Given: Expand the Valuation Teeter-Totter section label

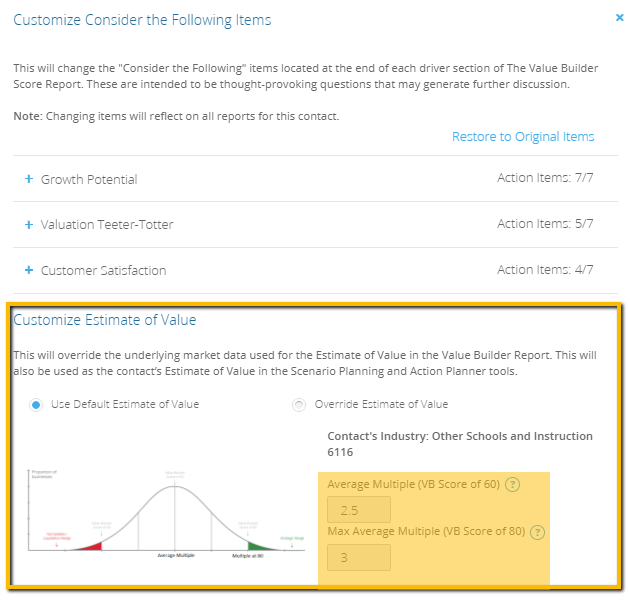Looking at the screenshot, I should click(x=107, y=225).
